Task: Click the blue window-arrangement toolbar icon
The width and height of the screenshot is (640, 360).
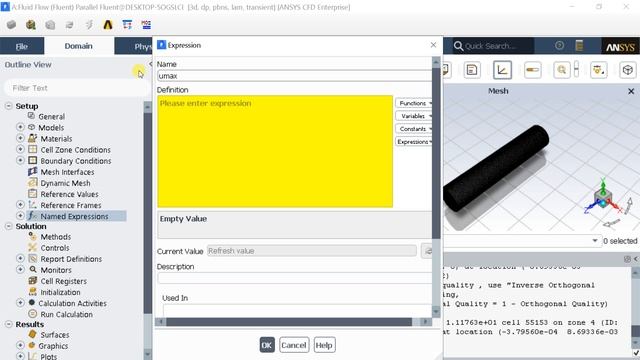Action: (x=127, y=25)
